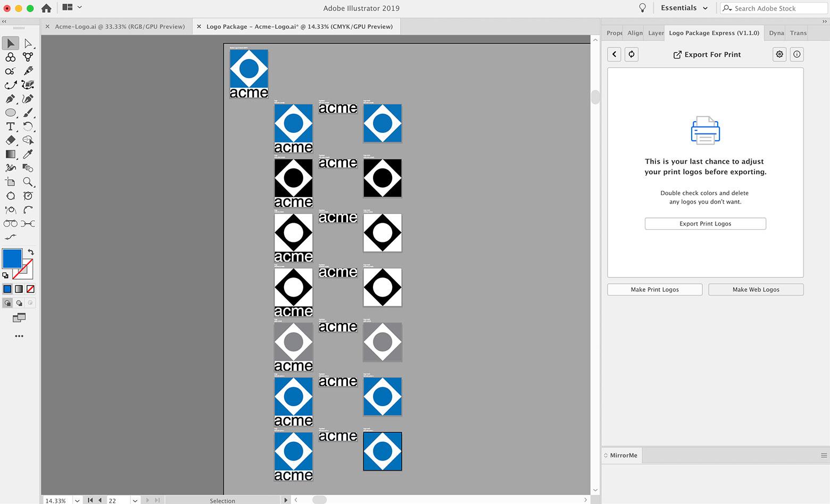Open Logo Package settings gear
The height and width of the screenshot is (504, 830).
[x=779, y=54]
